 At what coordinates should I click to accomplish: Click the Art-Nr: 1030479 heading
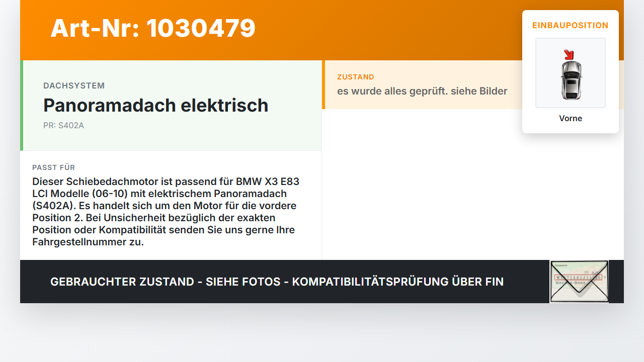[x=153, y=28]
